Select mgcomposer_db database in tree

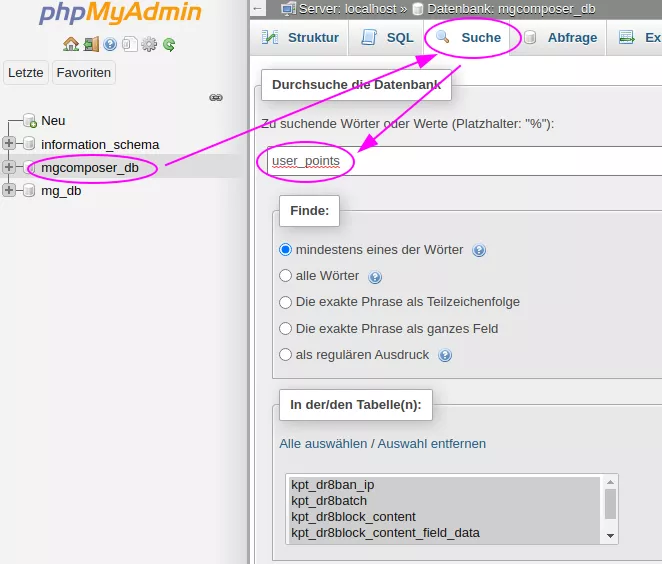90,168
